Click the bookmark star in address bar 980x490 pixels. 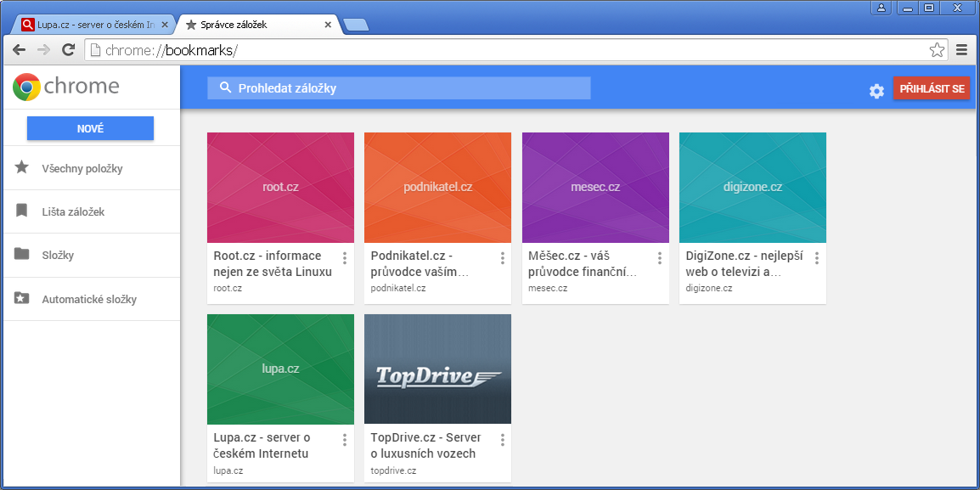click(937, 50)
